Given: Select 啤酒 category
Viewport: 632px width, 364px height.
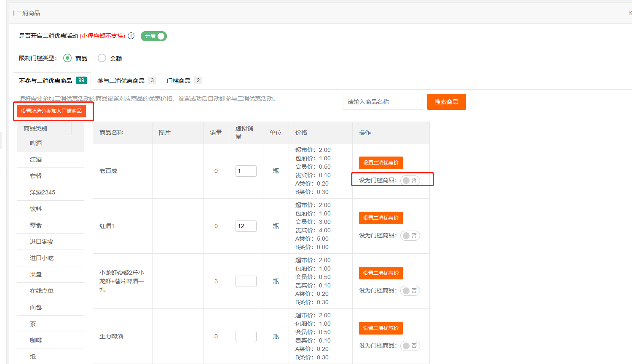Looking at the screenshot, I should pos(51,143).
